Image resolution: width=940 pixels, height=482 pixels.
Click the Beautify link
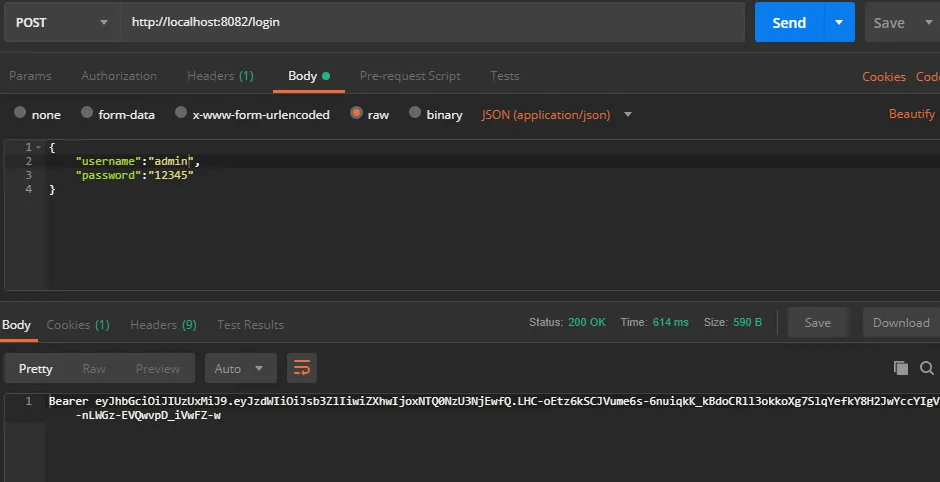(911, 114)
